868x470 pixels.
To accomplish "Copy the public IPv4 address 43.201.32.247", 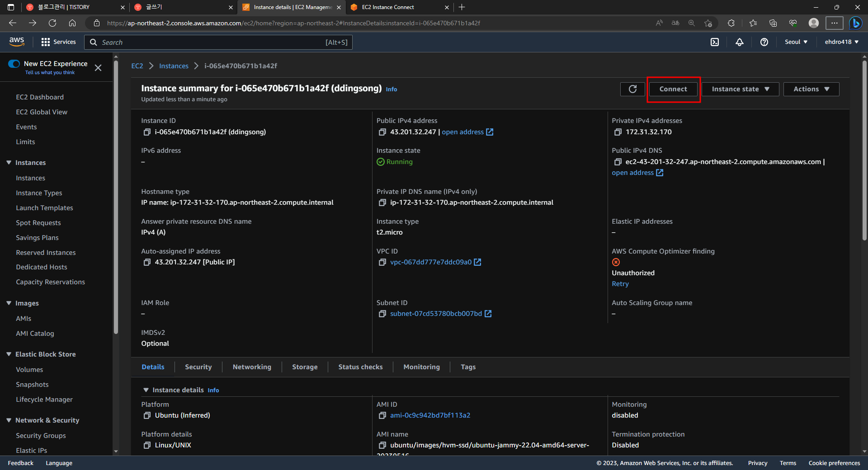I will pos(382,132).
